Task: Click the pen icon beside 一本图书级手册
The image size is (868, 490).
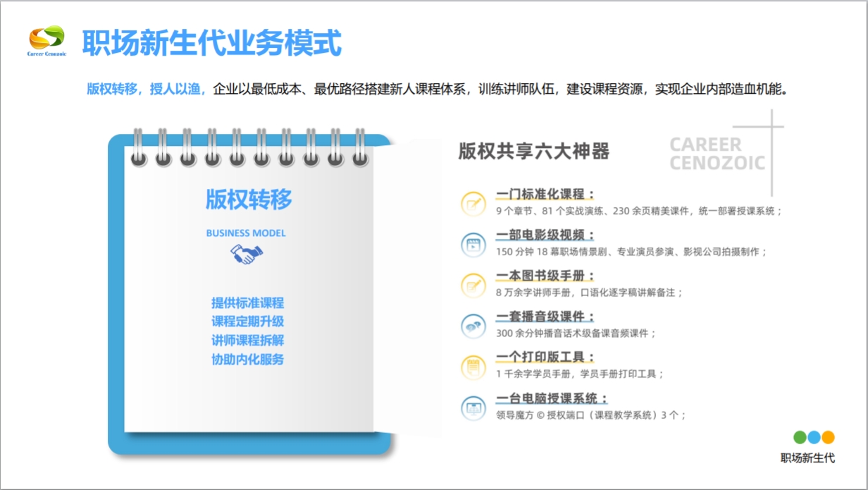Action: click(x=473, y=286)
